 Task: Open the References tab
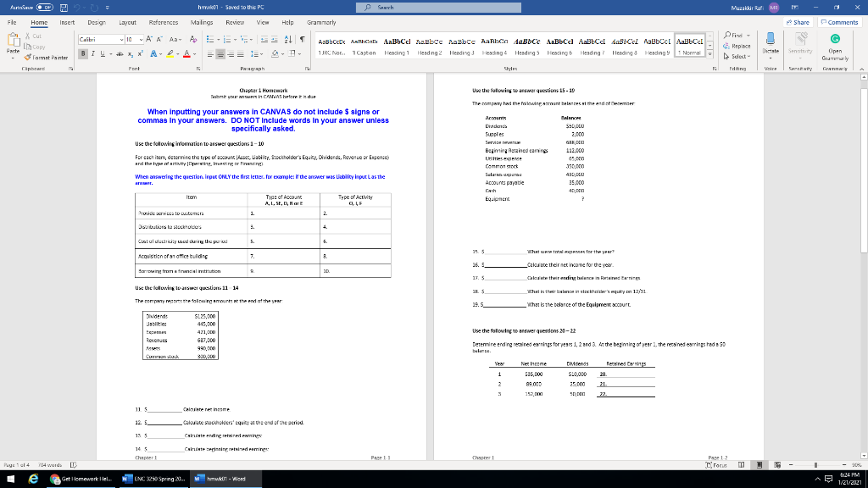[x=164, y=23]
